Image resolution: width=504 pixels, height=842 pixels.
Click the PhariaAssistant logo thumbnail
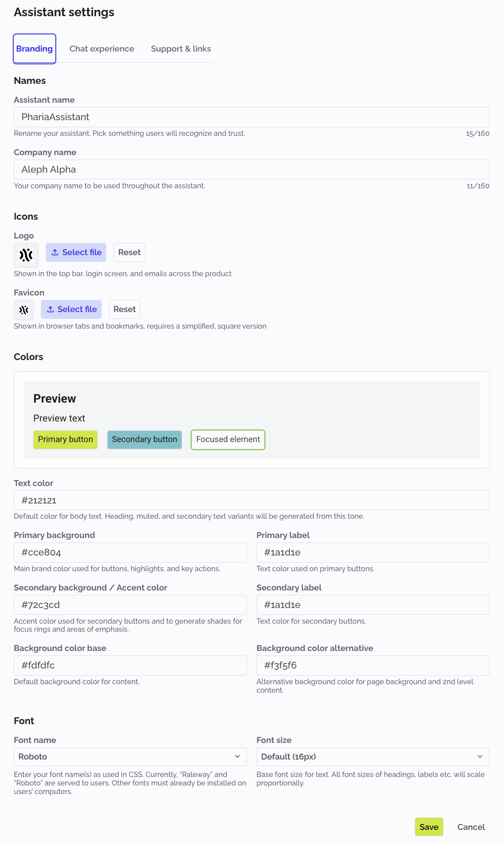(26, 255)
